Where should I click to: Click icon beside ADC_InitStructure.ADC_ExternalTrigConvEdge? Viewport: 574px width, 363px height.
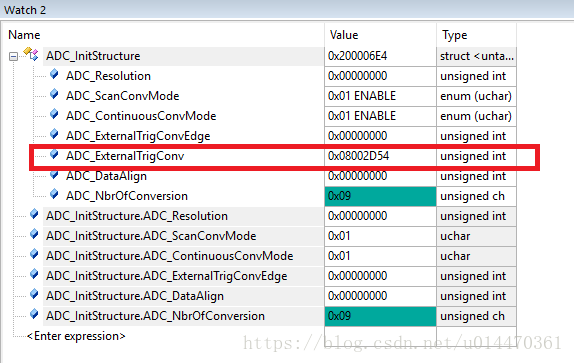click(x=34, y=274)
